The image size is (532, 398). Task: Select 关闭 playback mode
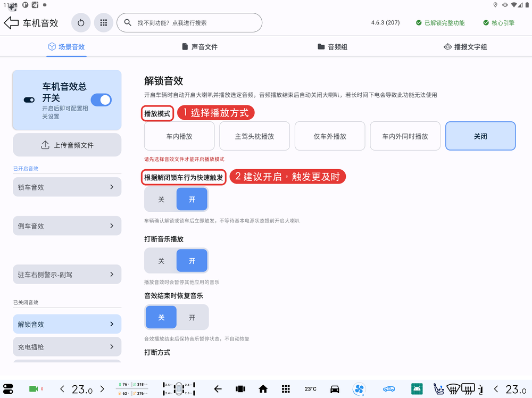tap(480, 136)
